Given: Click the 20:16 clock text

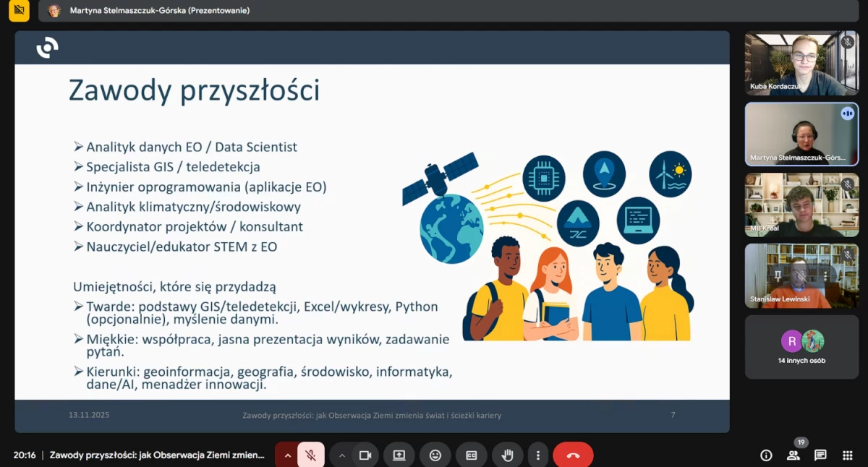Looking at the screenshot, I should coord(25,455).
